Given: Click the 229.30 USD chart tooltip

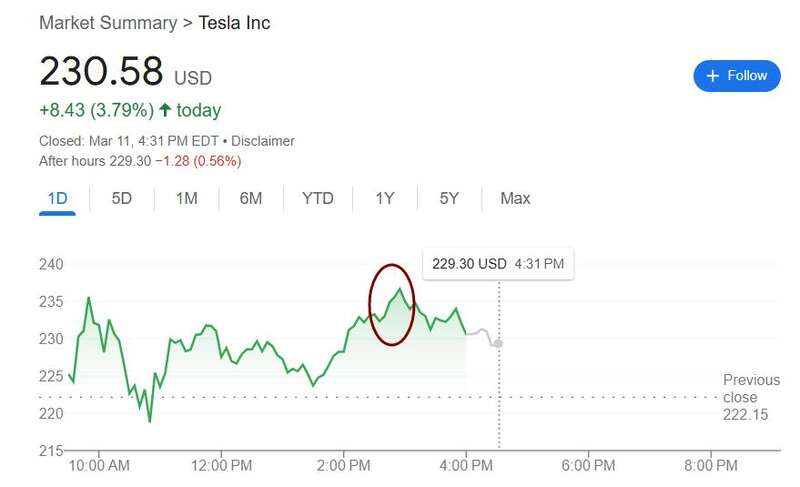Looking at the screenshot, I should 498,265.
